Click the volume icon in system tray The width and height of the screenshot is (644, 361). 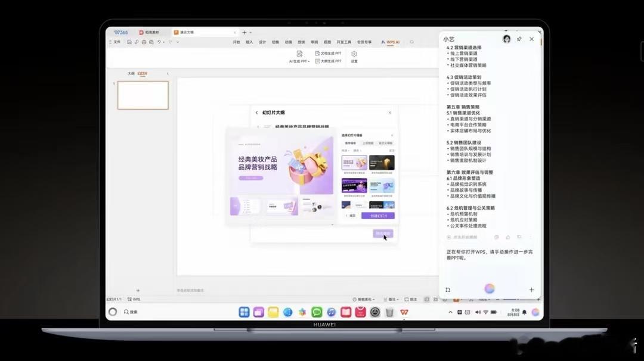tap(478, 312)
